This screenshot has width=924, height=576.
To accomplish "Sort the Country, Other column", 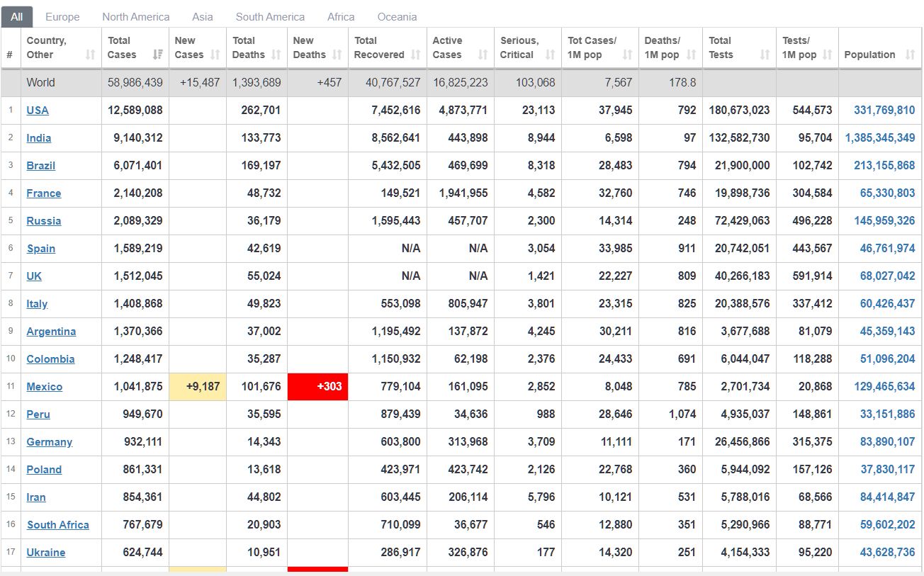I will (x=90, y=55).
